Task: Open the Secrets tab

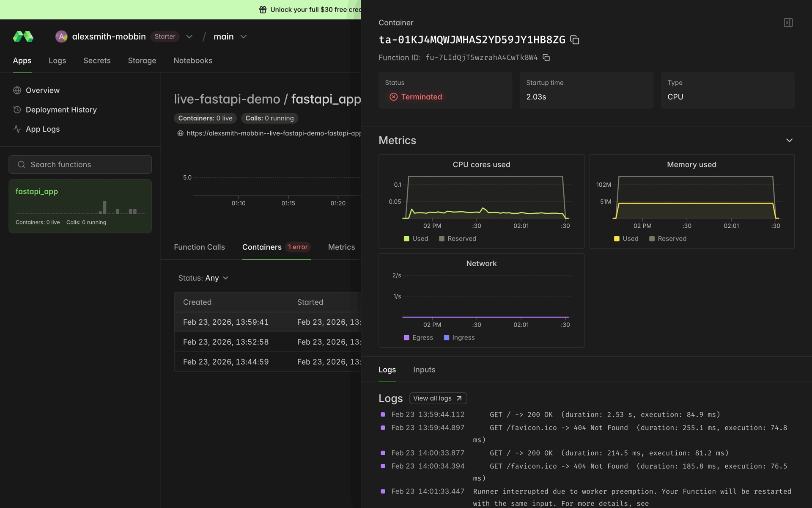Action: click(x=97, y=61)
